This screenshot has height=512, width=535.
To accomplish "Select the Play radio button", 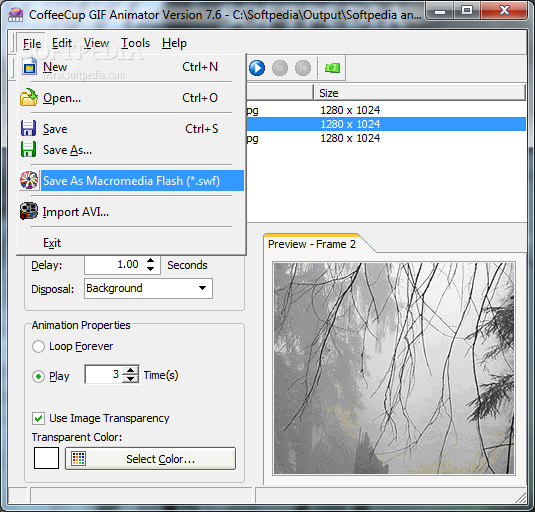I will tap(38, 377).
